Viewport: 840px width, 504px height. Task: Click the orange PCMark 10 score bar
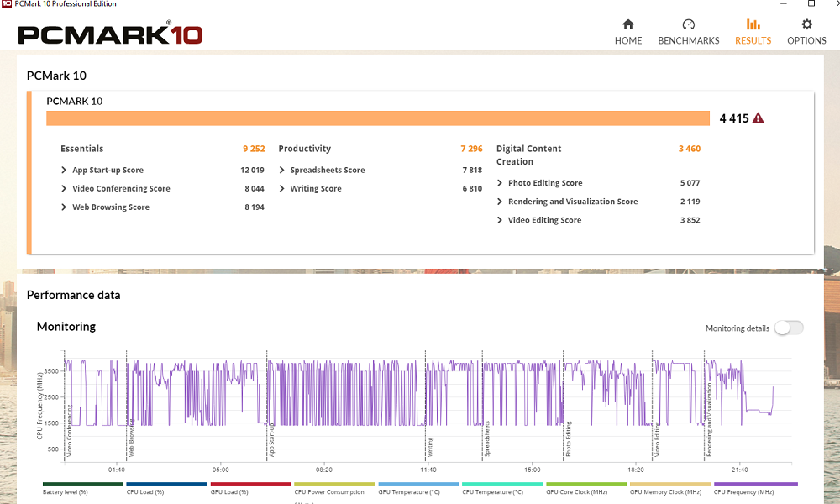point(378,118)
